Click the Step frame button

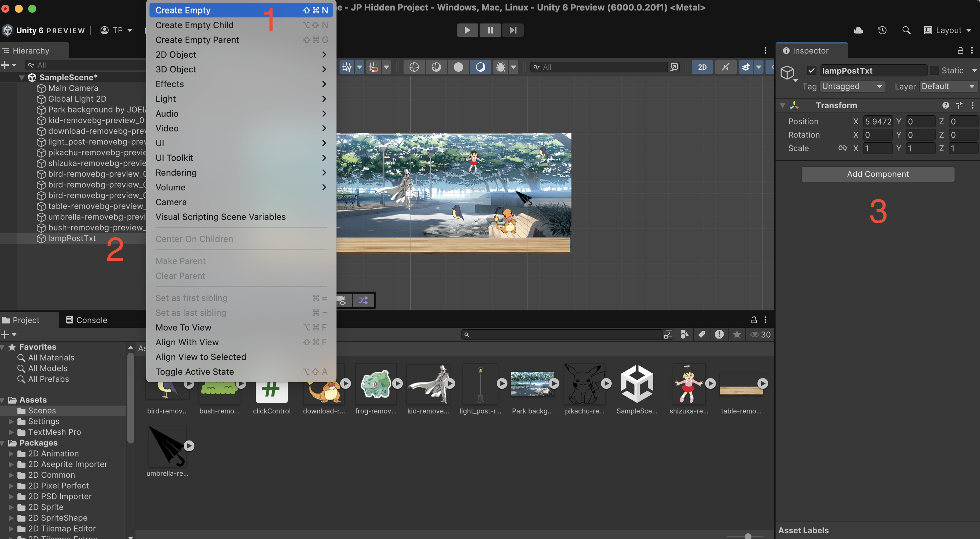click(513, 30)
